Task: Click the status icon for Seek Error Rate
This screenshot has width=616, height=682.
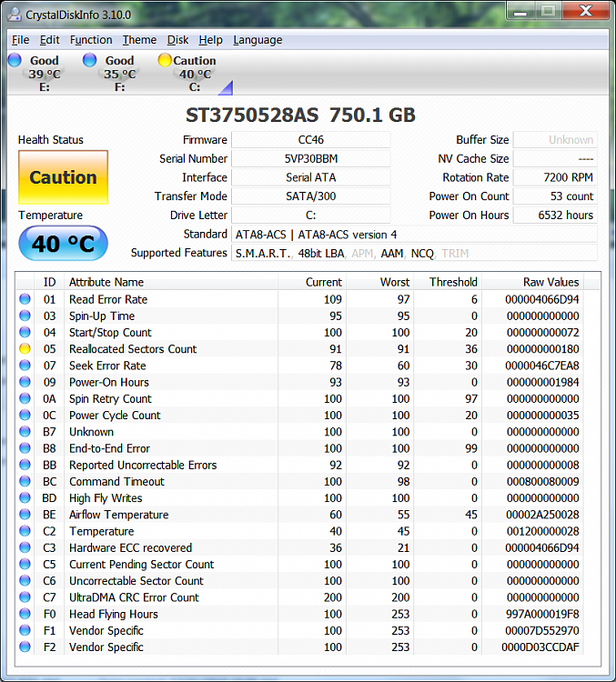Action: (25, 366)
